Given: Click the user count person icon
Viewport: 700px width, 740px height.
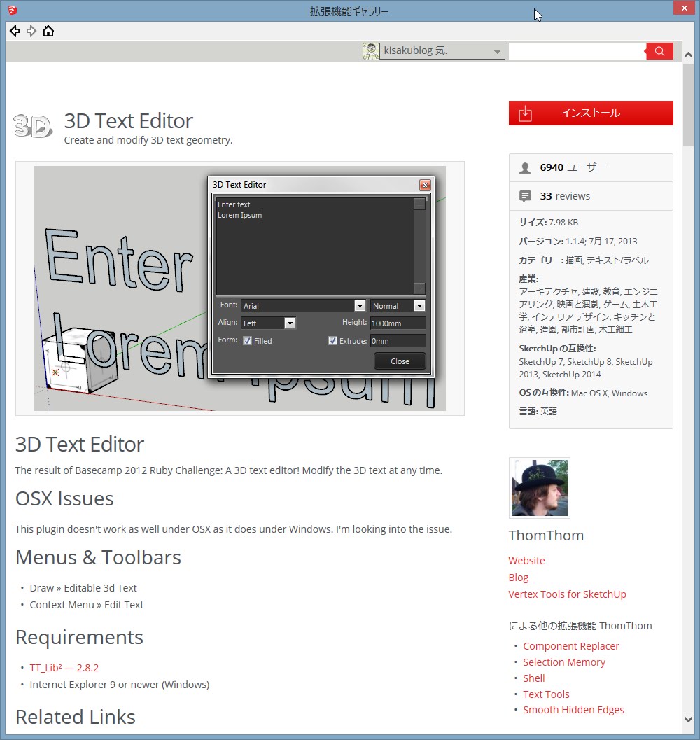Looking at the screenshot, I should (x=525, y=168).
